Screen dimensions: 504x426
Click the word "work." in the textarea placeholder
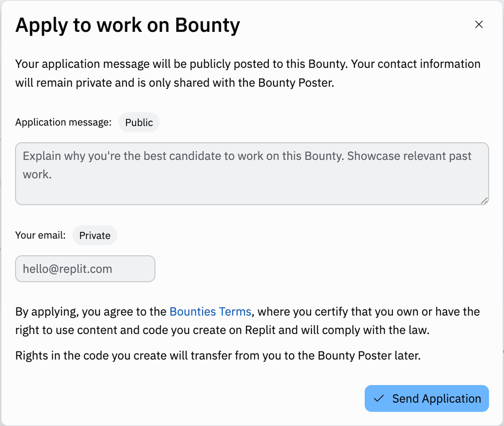coord(37,175)
